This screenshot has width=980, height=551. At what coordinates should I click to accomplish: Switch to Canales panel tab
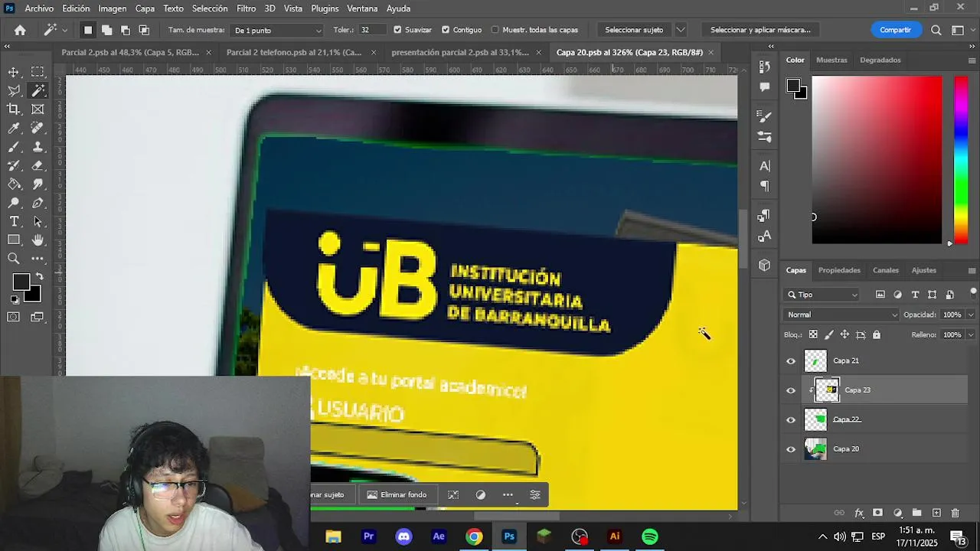886,270
